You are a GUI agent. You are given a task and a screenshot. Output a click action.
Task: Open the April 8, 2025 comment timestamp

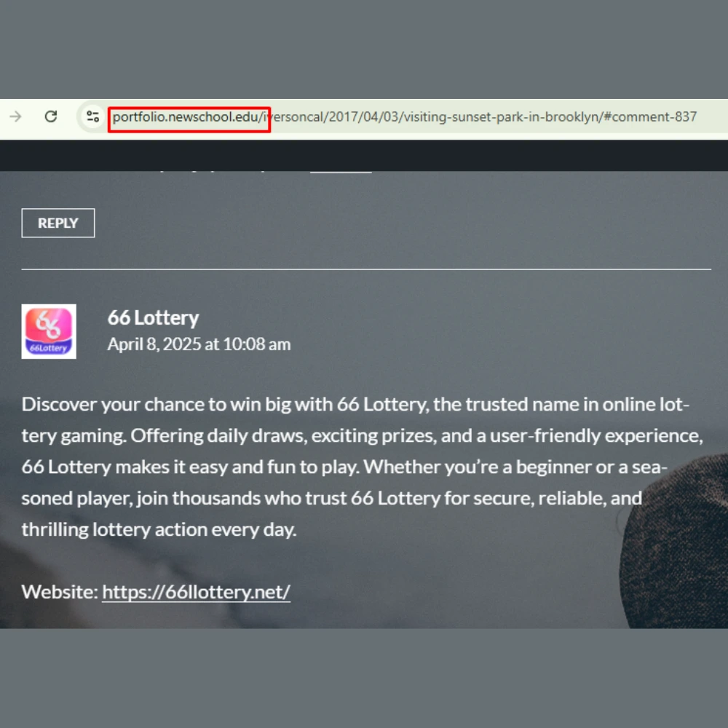(x=199, y=344)
